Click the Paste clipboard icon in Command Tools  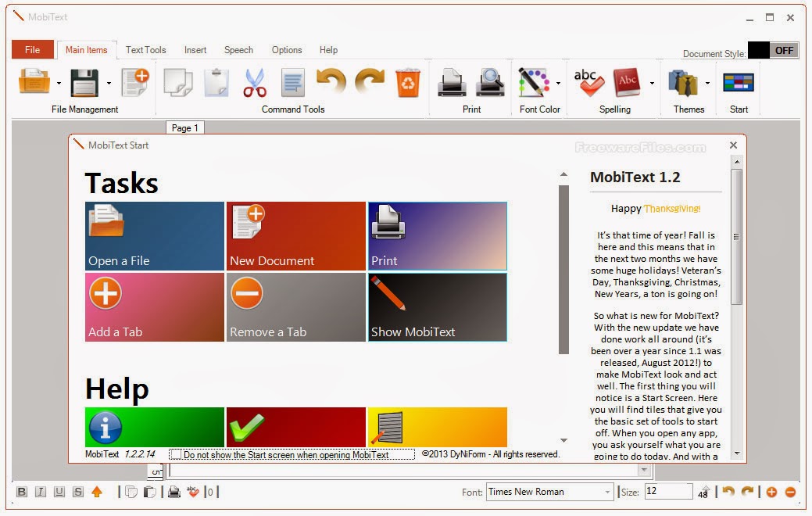pos(216,83)
